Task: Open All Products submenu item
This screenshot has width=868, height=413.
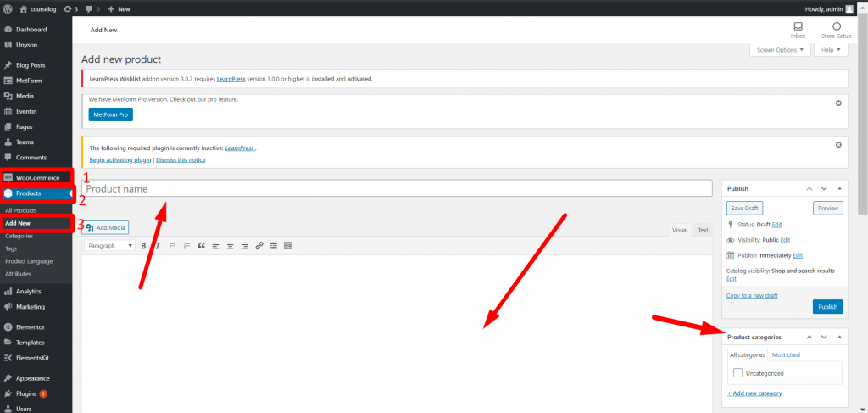Action: [21, 210]
